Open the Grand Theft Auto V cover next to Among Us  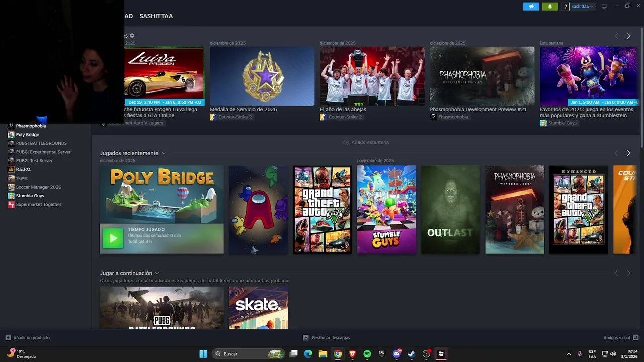pos(323,210)
